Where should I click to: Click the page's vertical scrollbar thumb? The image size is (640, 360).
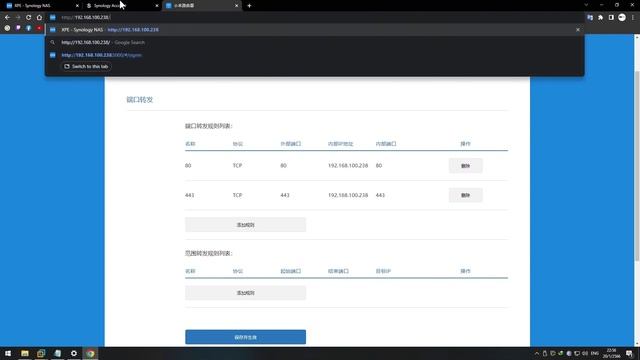pos(637,165)
